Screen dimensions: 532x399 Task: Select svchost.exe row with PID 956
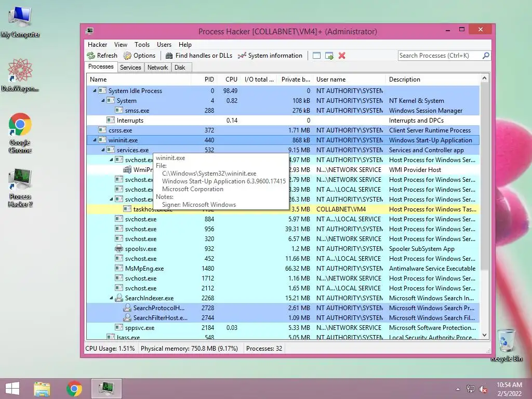point(283,229)
